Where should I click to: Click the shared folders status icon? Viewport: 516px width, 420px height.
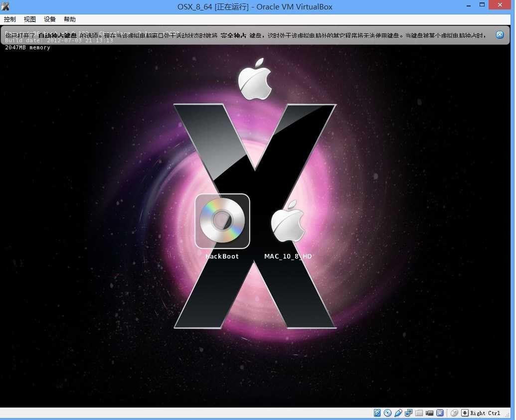419,413
